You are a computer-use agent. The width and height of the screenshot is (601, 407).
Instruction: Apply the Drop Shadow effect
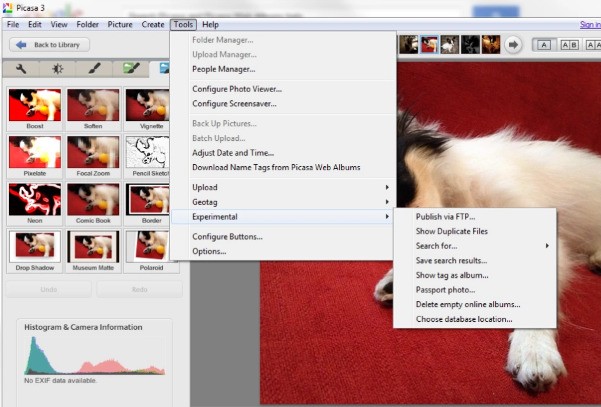[34, 251]
